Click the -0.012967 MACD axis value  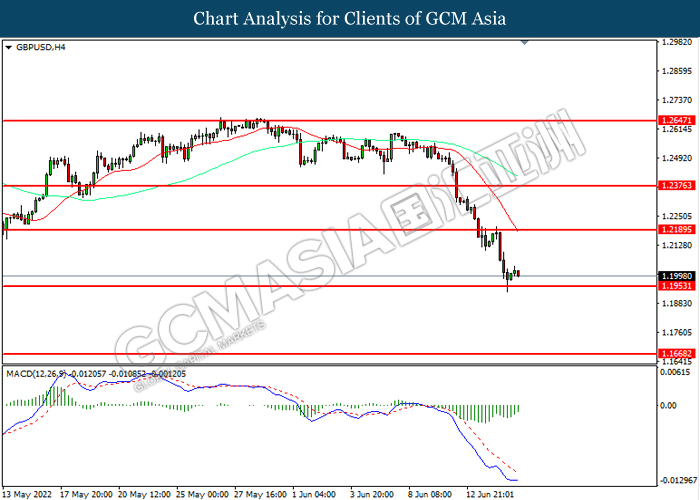tap(679, 480)
